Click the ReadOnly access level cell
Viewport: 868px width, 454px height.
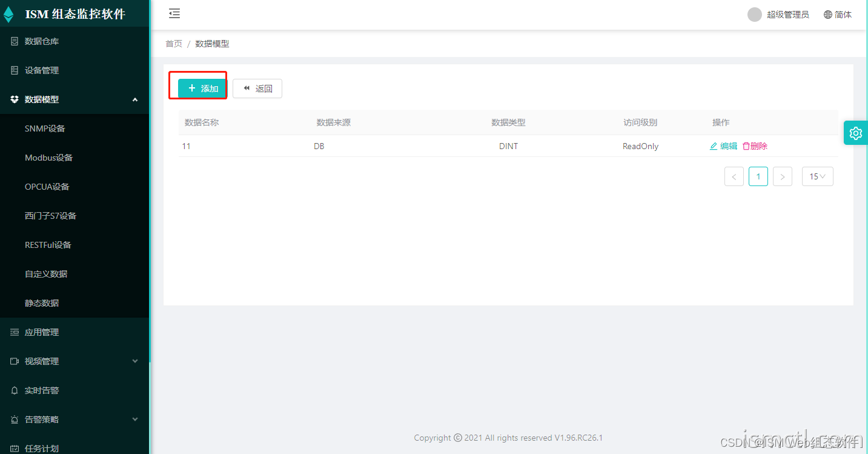[x=640, y=146]
